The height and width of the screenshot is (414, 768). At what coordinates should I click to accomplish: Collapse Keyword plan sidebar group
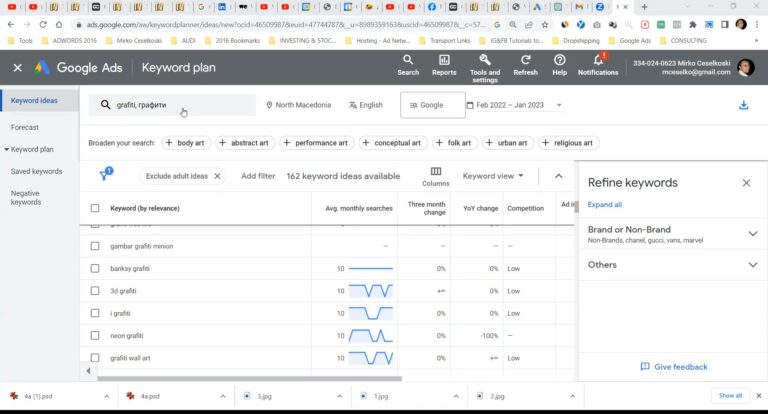(7, 149)
